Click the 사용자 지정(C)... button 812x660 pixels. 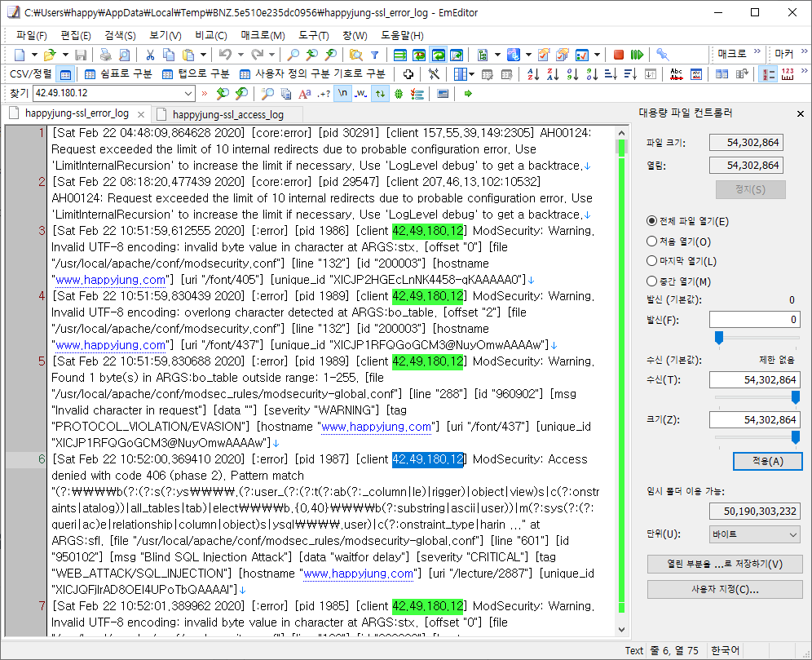point(724,589)
